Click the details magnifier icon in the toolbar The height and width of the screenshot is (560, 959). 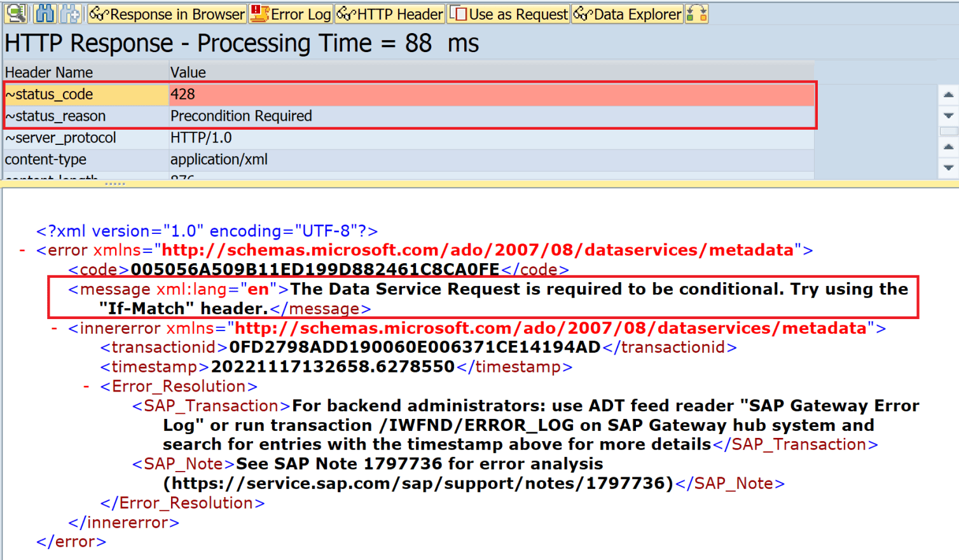[x=16, y=13]
